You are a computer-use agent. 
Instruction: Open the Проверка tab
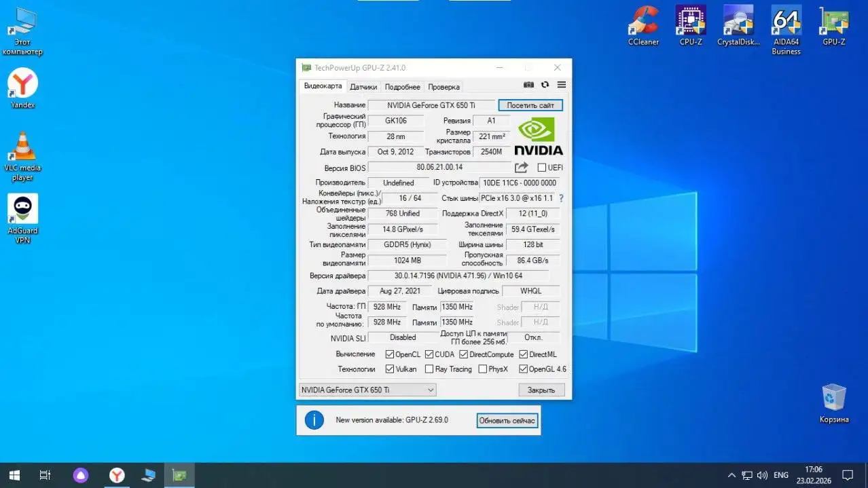[x=444, y=86]
